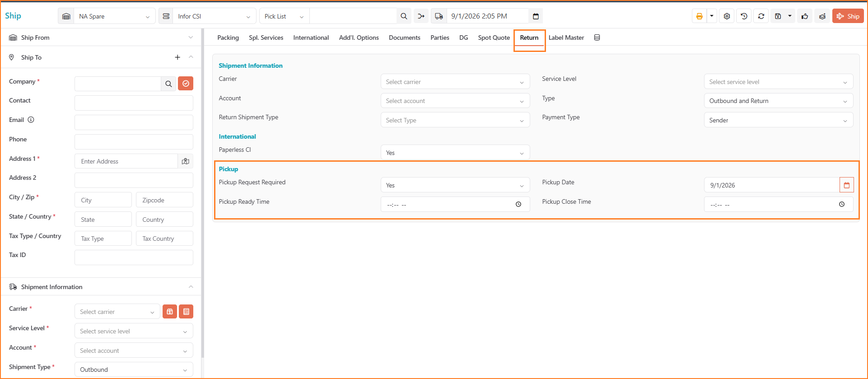Image resolution: width=868 pixels, height=379 pixels.
Task: Open the print options dropdown arrow
Action: click(x=712, y=16)
